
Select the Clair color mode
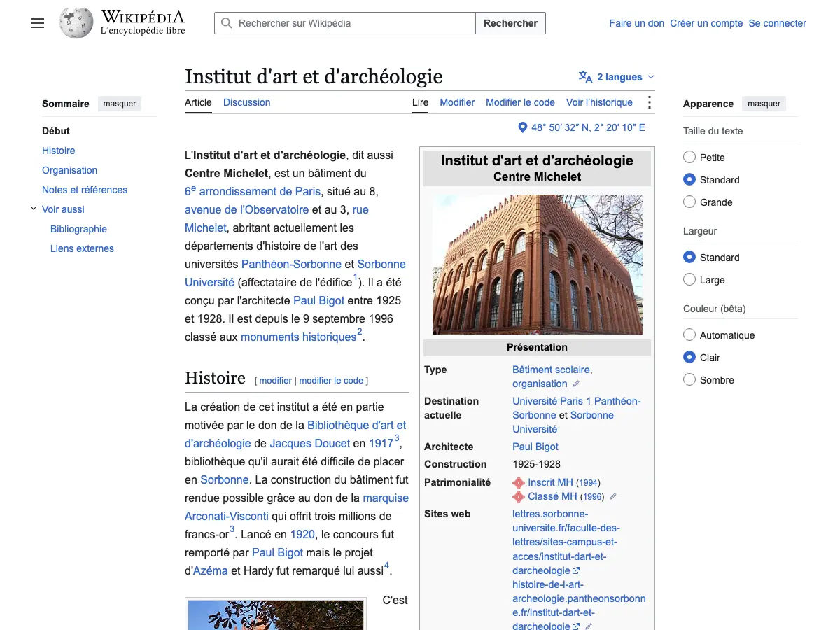[689, 358]
